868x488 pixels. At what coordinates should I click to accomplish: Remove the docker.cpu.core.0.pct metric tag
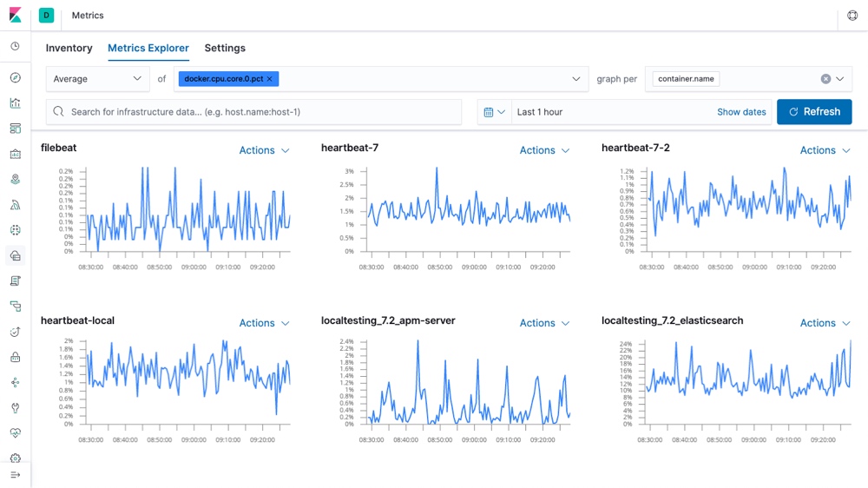270,79
